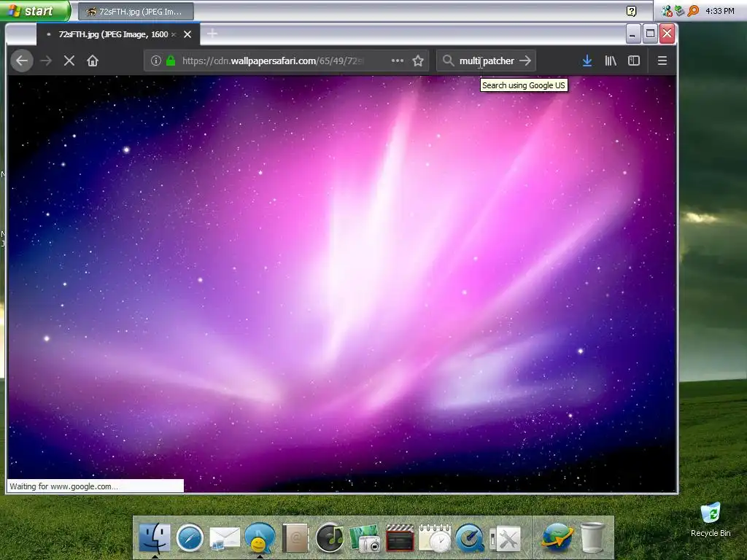Screen dimensions: 747x560
Task: Submit the multi patcher search with the arrow
Action: point(525,61)
